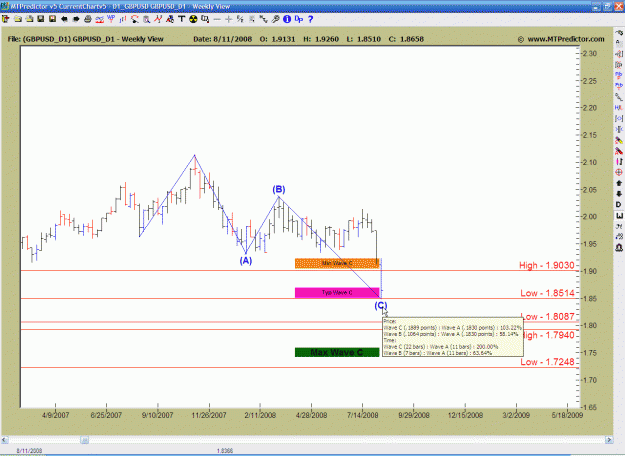This screenshot has width=625, height=456.
Task: Click the stacked folders icon in toolbar
Action: click(29, 19)
